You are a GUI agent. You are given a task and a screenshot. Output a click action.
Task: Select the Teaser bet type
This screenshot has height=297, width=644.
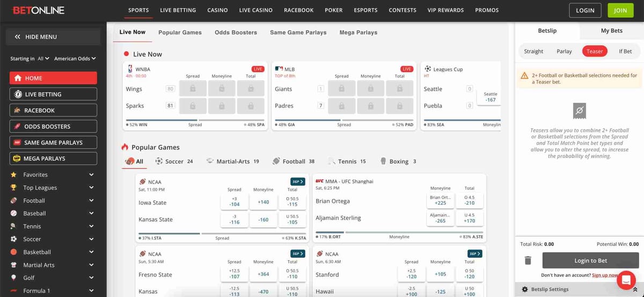pyautogui.click(x=595, y=52)
